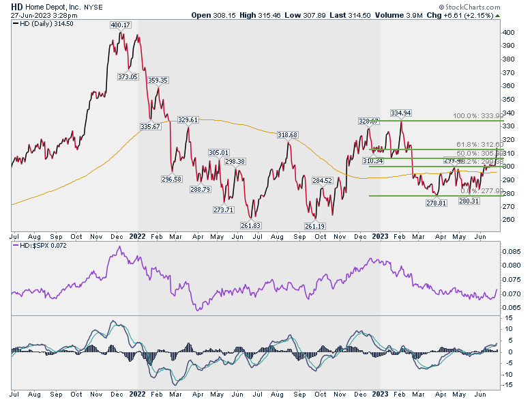Click the 296.58 price label
Image resolution: width=532 pixels, height=400 pixels.
pos(171,179)
